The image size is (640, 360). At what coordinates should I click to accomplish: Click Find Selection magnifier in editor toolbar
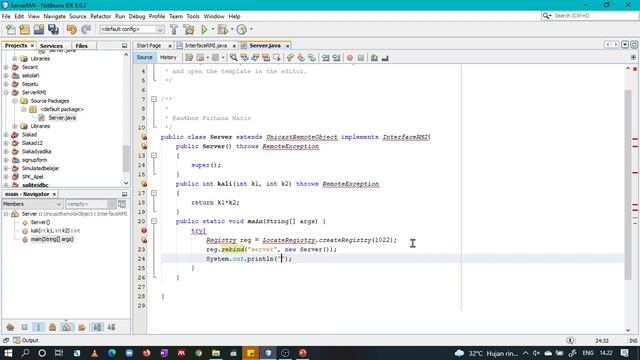pos(233,58)
